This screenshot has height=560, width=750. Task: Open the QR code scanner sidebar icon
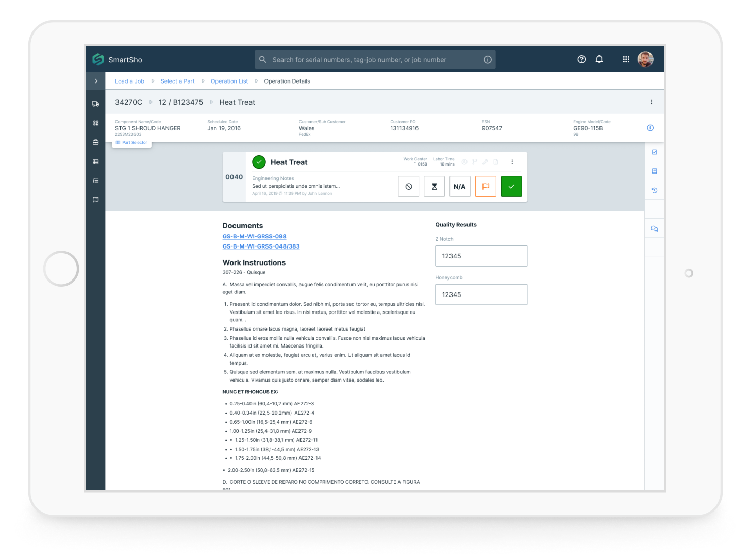tap(95, 123)
